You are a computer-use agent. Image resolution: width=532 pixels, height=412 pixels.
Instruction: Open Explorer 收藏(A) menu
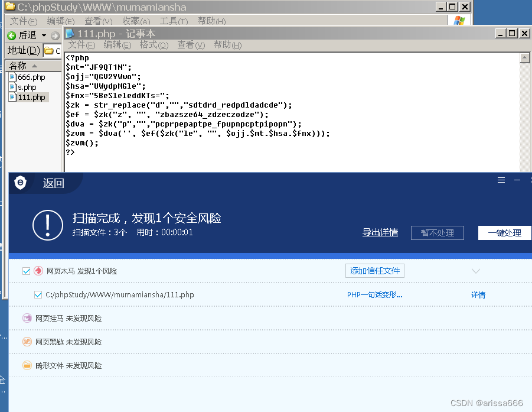pyautogui.click(x=136, y=21)
